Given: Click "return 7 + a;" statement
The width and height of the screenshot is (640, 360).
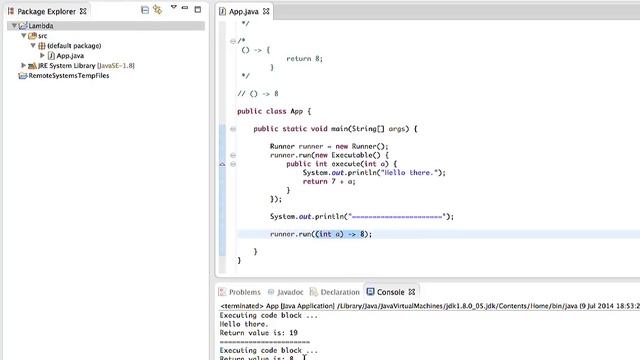Looking at the screenshot, I should [329, 182].
